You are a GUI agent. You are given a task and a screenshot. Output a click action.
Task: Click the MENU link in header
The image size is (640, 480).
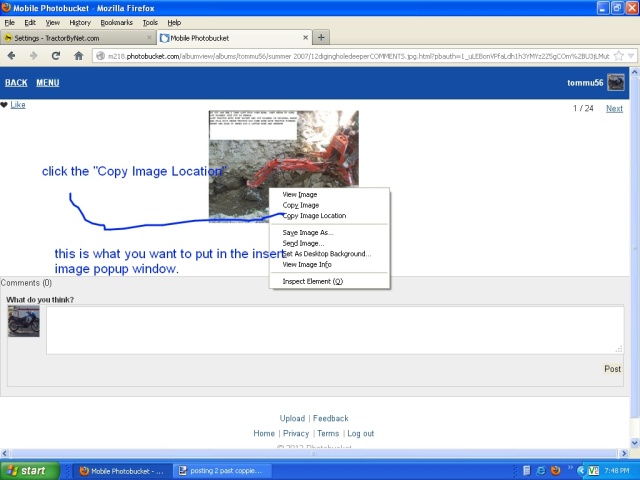47,83
